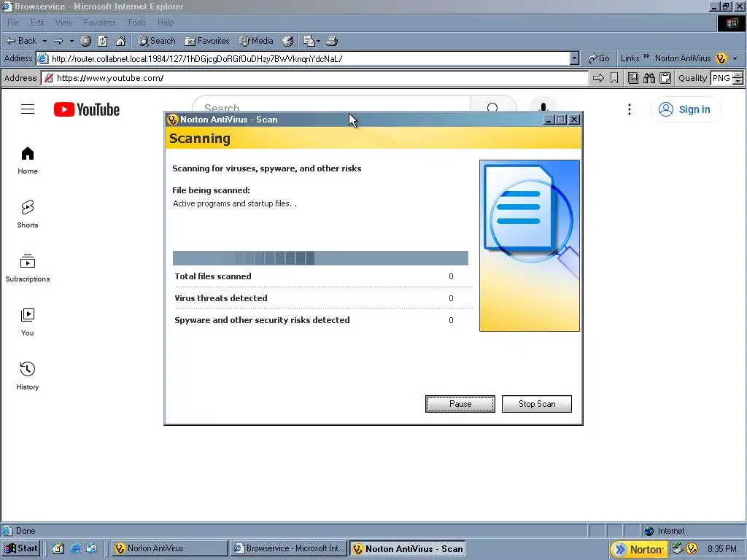Click the IE Refresh page icon
747x560 pixels.
(x=103, y=41)
